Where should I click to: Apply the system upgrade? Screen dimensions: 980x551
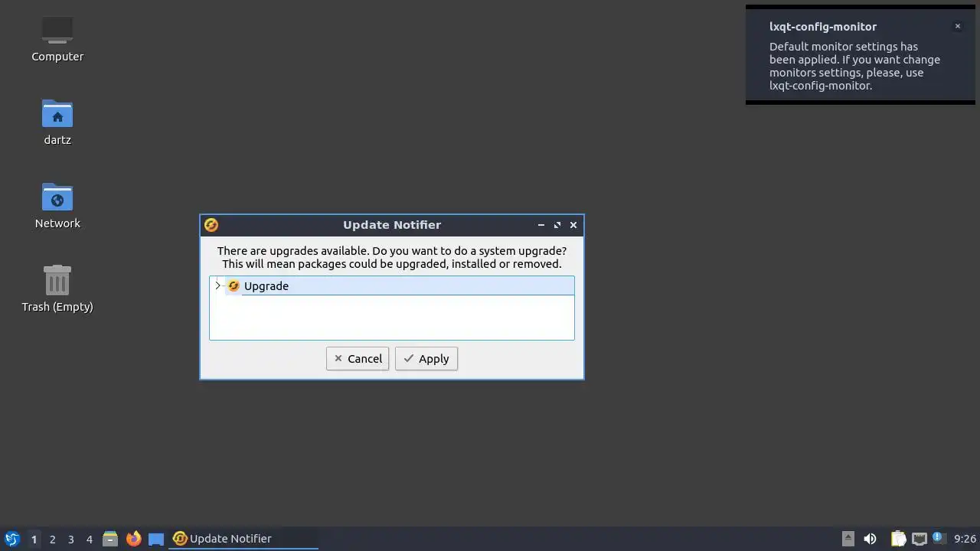tap(426, 359)
